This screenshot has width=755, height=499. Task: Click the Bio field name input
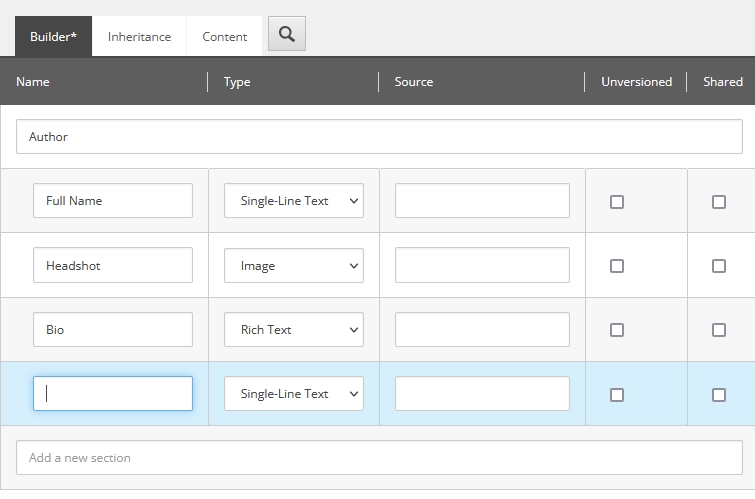coord(113,329)
